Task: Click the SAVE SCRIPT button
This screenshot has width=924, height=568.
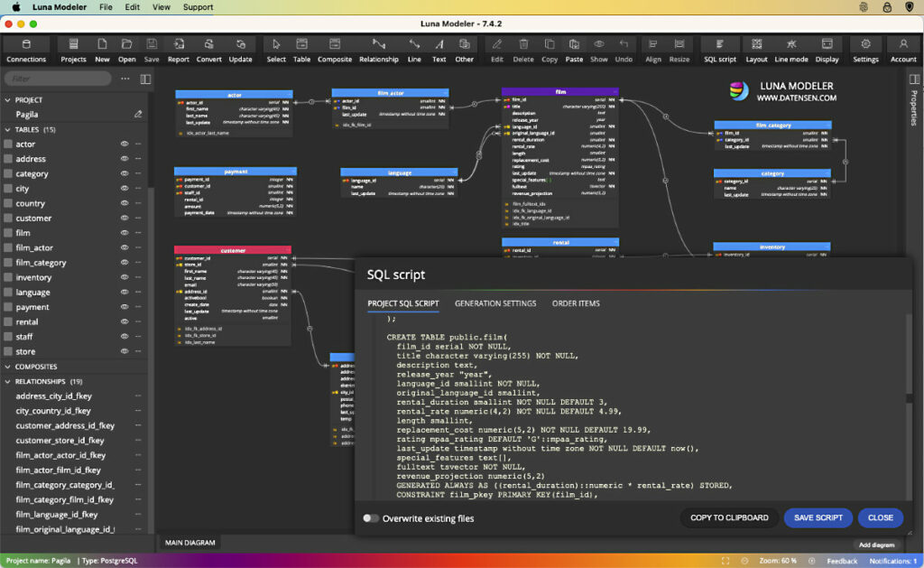Action: 818,517
